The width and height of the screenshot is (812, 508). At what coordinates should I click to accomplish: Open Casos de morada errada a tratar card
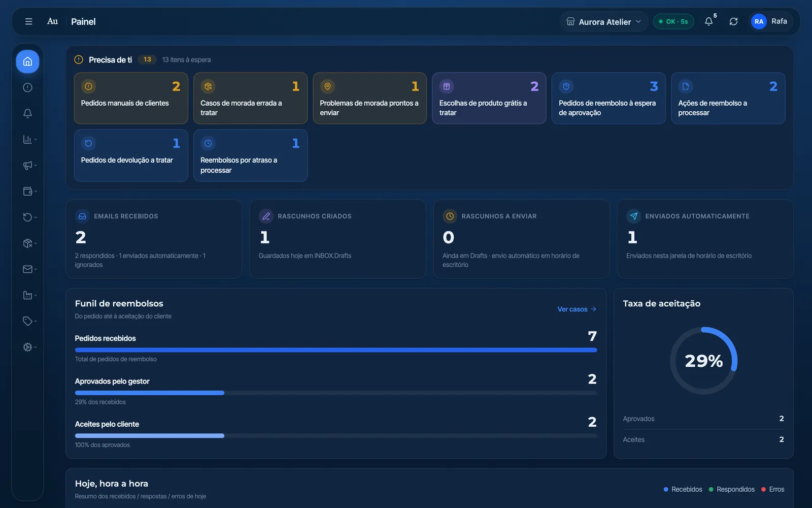[250, 98]
